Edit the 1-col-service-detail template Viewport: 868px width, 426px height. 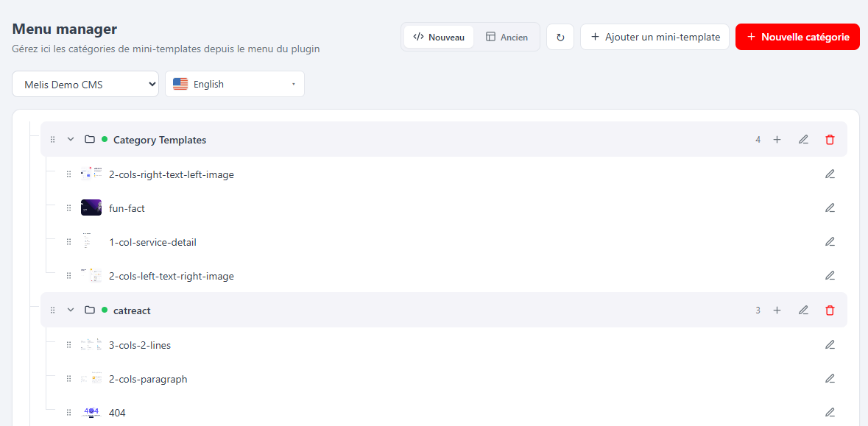[830, 241]
